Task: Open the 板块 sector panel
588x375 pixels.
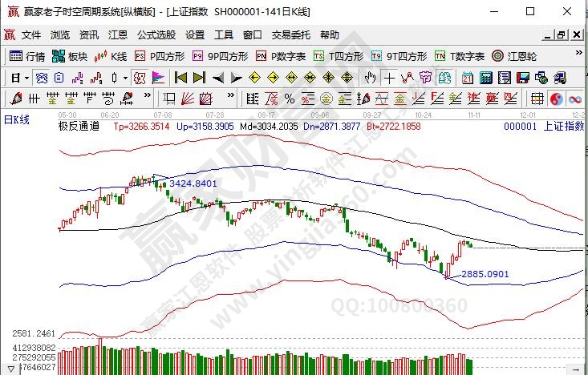Action: click(69, 56)
